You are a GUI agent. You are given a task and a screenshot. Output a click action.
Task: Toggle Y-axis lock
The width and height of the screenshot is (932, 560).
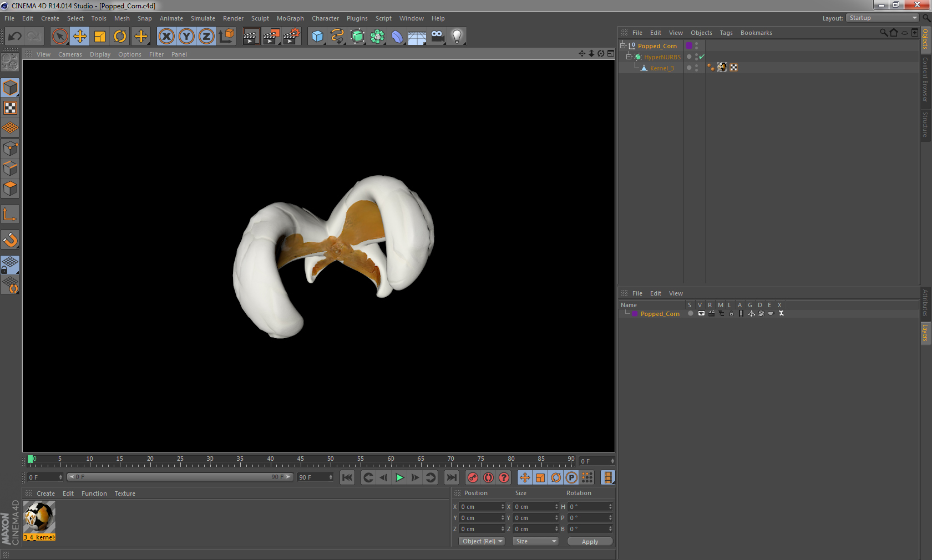tap(186, 37)
